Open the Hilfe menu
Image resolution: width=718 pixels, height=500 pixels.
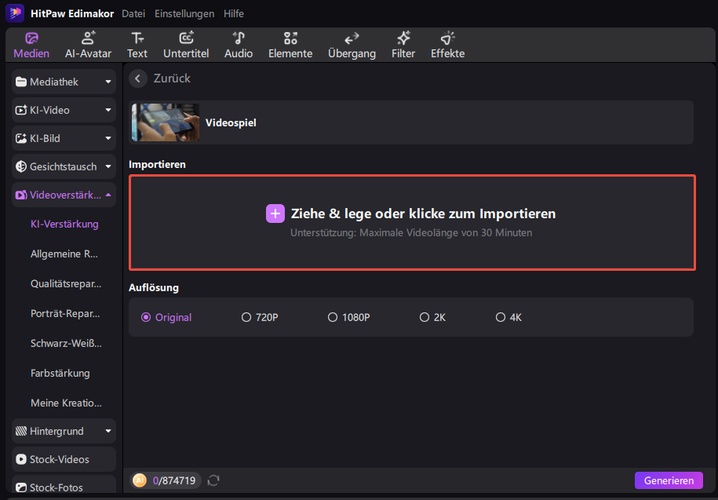[234, 14]
